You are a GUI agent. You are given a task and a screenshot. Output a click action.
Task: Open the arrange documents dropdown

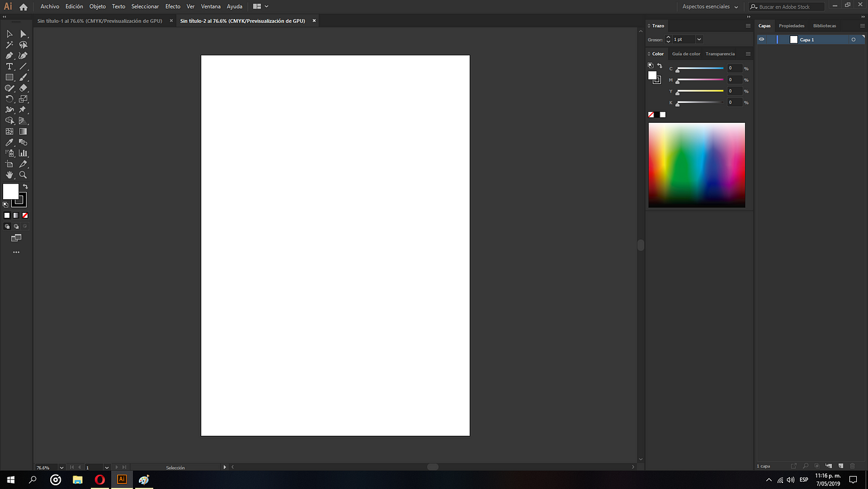[260, 7]
